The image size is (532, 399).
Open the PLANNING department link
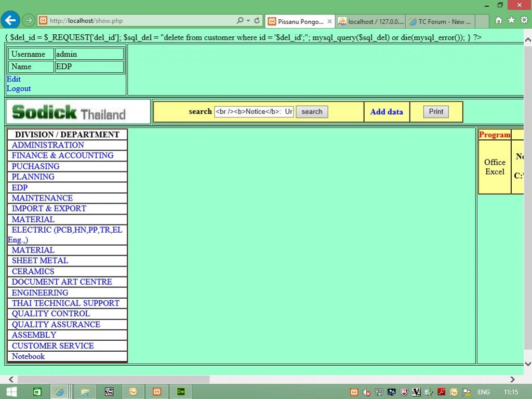point(33,177)
